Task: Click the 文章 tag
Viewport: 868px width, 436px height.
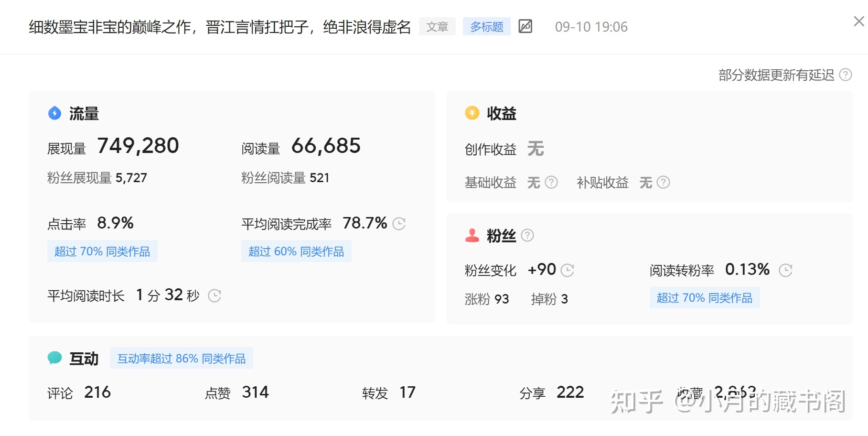Action: coord(437,27)
